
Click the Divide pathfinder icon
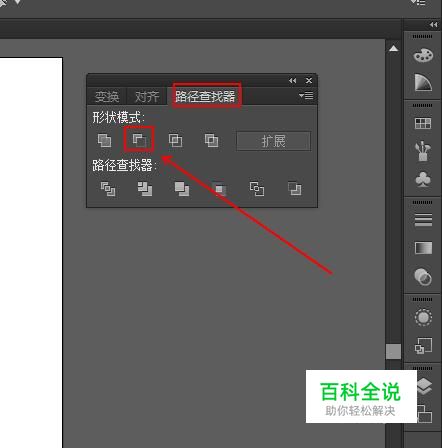click(108, 189)
